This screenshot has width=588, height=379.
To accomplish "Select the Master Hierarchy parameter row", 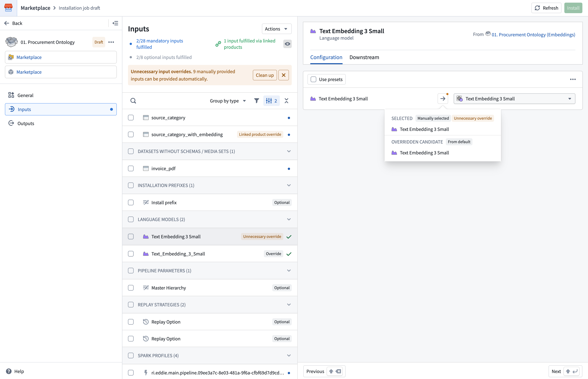I will click(x=210, y=288).
